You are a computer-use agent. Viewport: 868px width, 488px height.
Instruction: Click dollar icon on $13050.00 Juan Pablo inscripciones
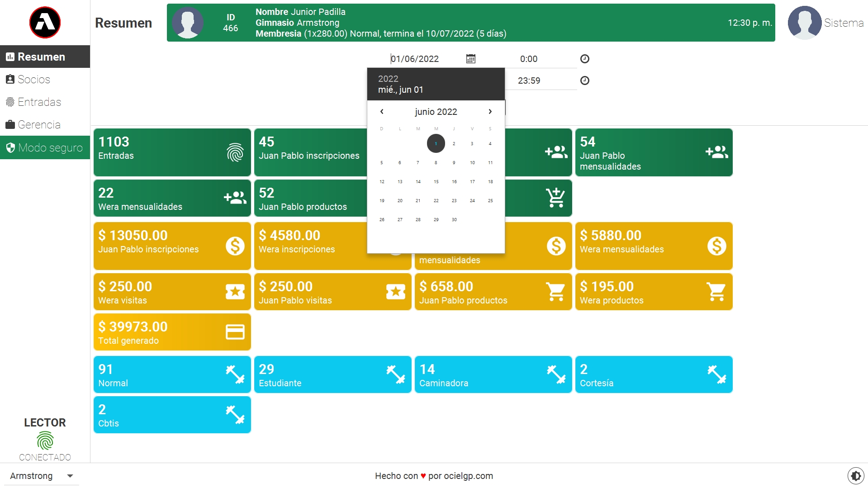coord(235,246)
